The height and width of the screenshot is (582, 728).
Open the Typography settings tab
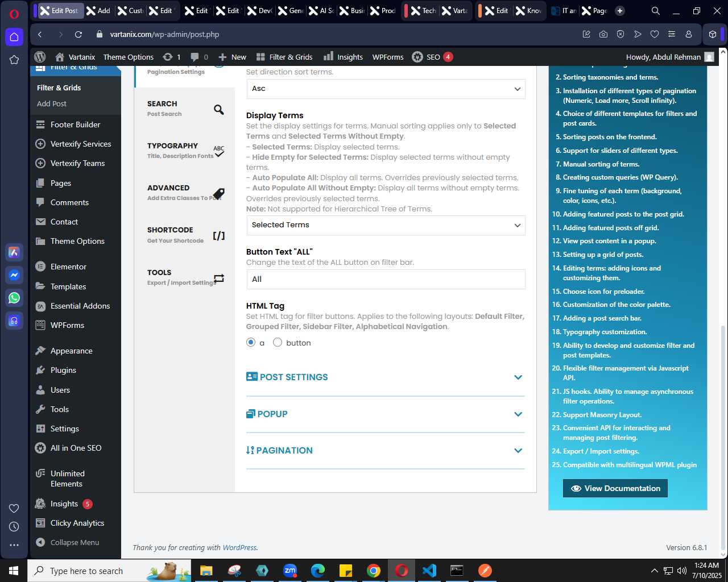185,151
